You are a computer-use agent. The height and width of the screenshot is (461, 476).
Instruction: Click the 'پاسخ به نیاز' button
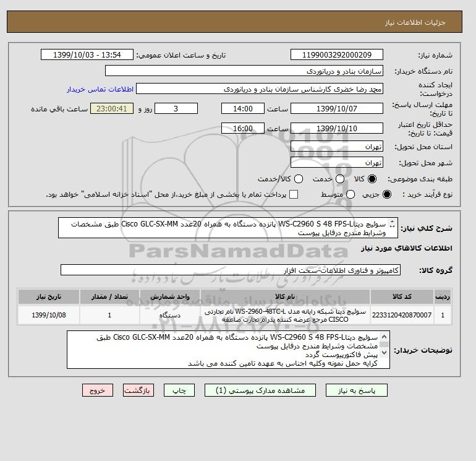pyautogui.click(x=357, y=390)
